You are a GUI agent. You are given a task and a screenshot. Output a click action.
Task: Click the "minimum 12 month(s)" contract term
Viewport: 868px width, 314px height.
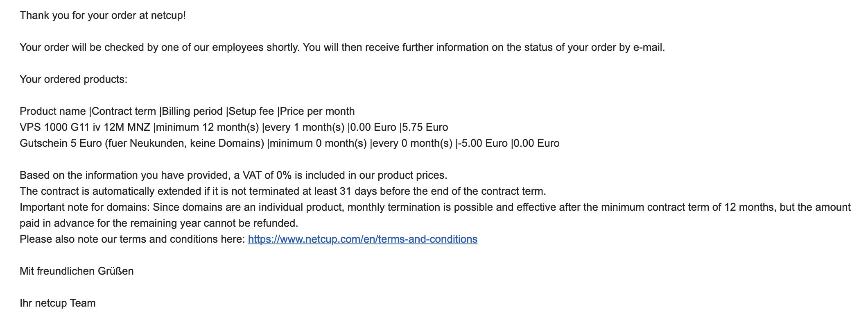208,127
